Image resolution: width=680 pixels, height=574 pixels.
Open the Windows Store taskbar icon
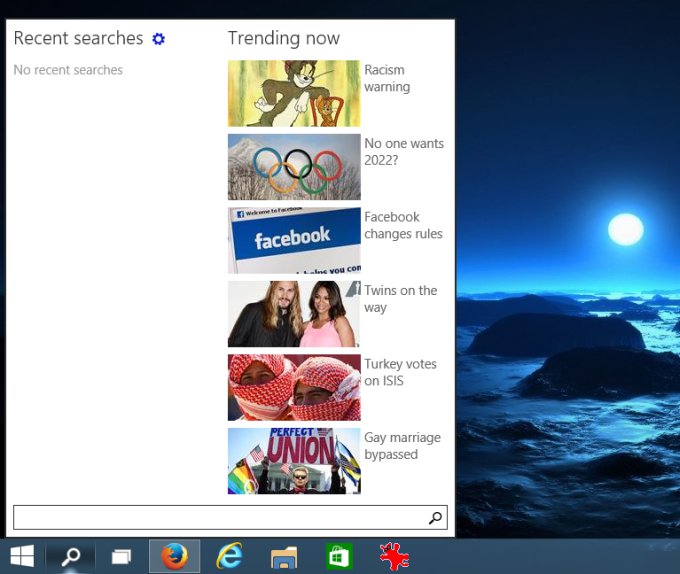(x=339, y=557)
